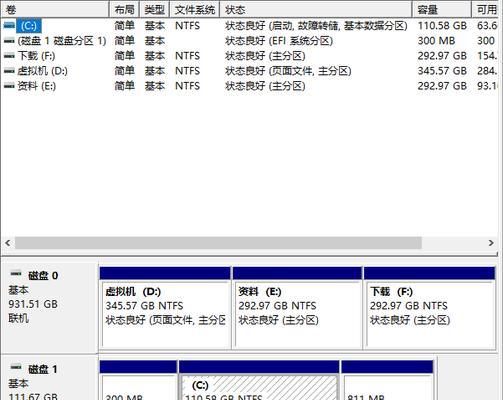Select the 300 MB partition on 磁盘 1

point(138,380)
